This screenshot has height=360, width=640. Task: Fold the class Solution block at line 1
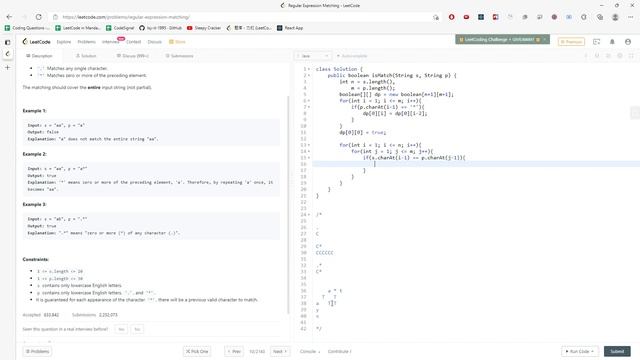pyautogui.click(x=309, y=69)
